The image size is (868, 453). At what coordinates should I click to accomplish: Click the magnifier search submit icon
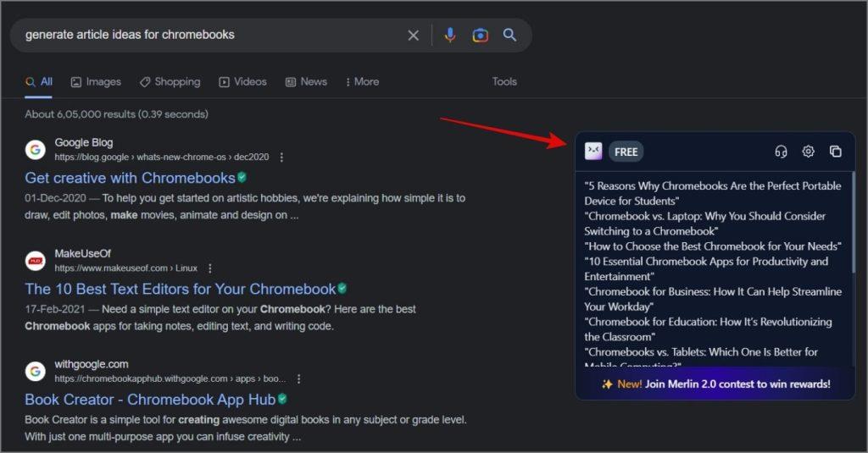click(509, 35)
